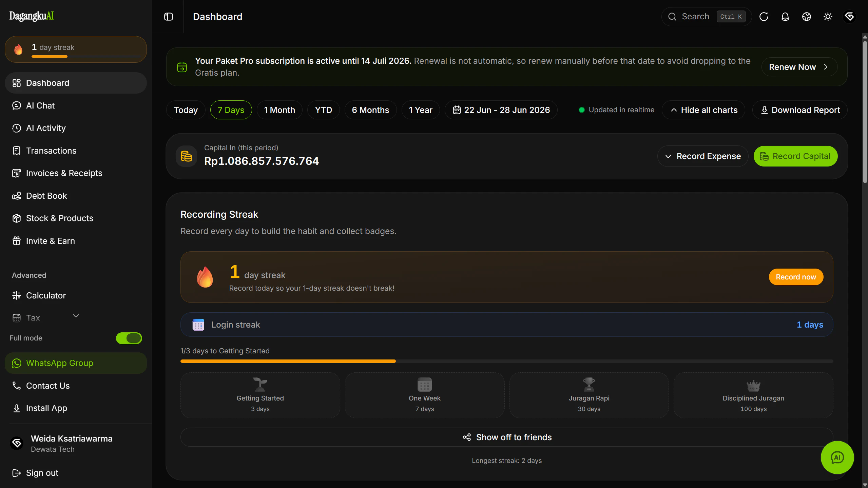Viewport: 868px width, 488px height.
Task: Click the Login streak calendar icon
Action: coord(198,325)
